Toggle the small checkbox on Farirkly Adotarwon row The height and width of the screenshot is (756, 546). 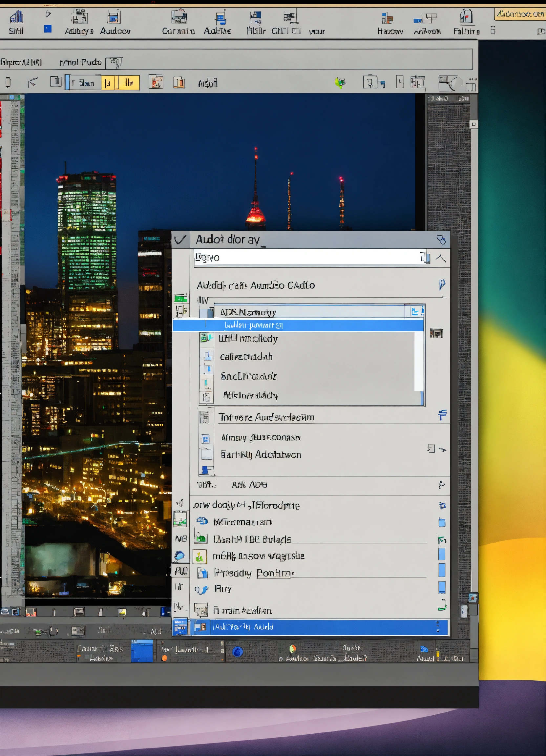(x=431, y=448)
